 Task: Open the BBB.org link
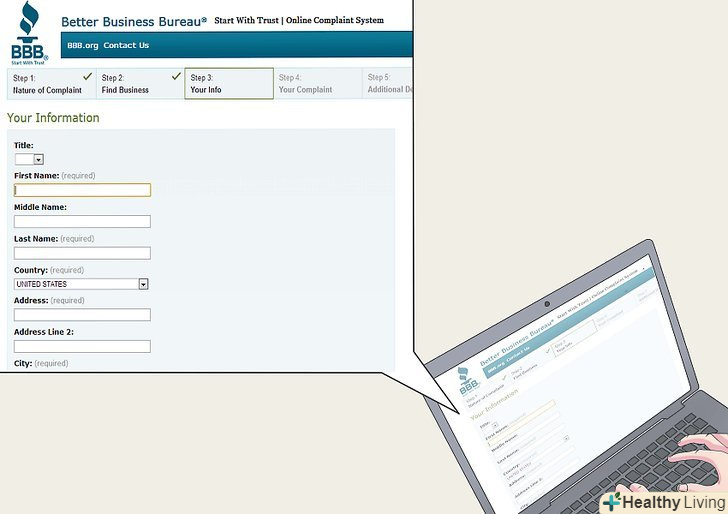(x=83, y=46)
